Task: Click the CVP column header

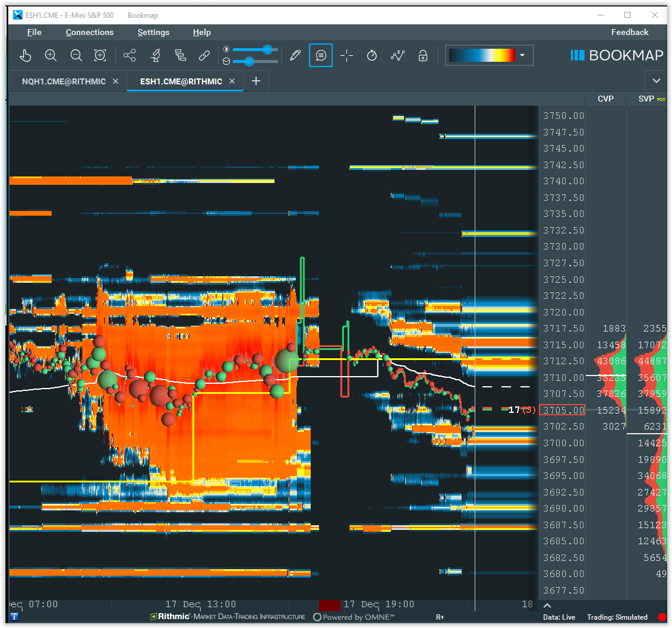Action: [x=605, y=99]
